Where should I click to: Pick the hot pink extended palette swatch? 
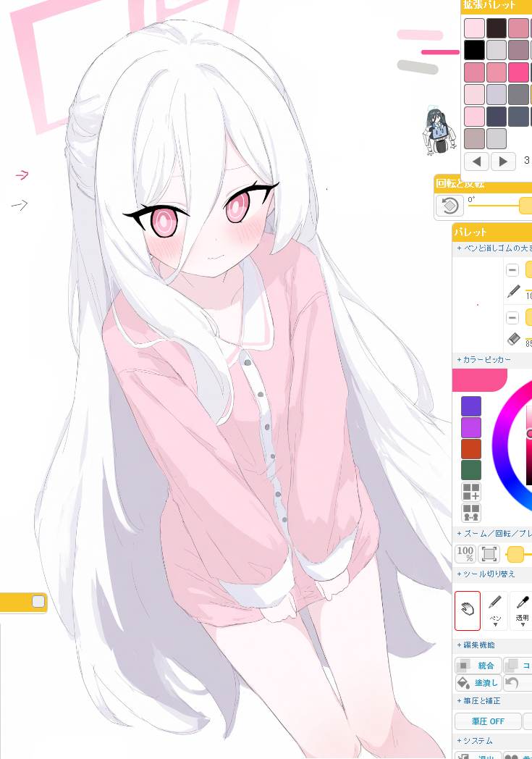pyautogui.click(x=518, y=72)
